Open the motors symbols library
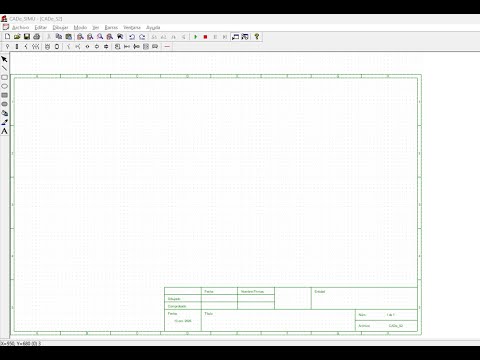This screenshot has width=480, height=360. pyautogui.click(x=47, y=47)
